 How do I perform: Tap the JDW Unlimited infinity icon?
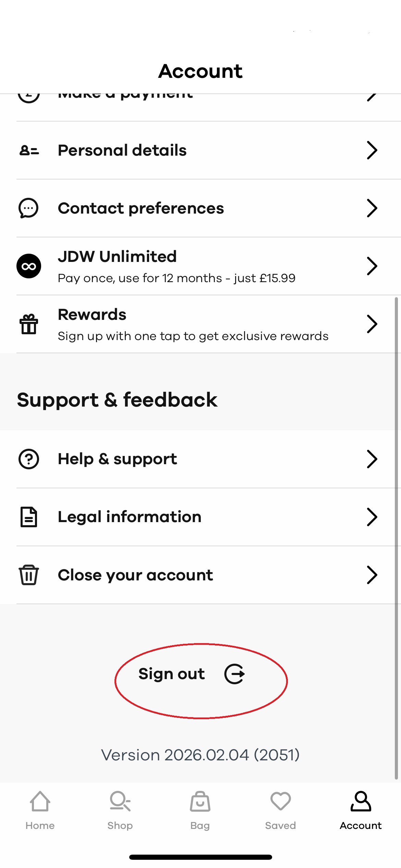click(x=29, y=266)
